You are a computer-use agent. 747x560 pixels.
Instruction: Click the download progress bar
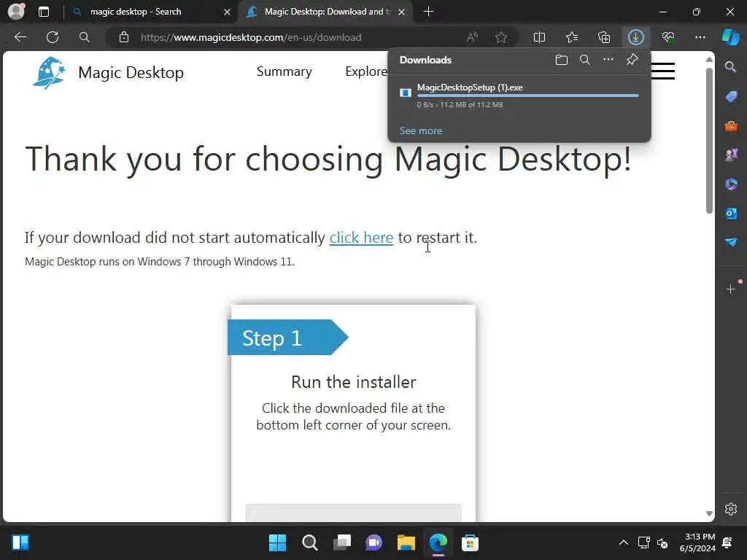tap(528, 96)
